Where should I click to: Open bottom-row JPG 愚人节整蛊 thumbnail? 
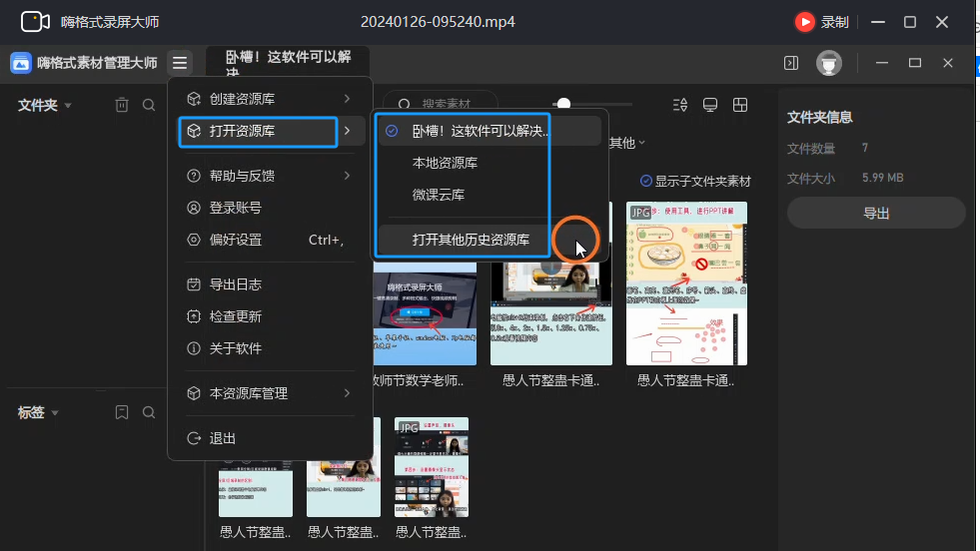432,467
